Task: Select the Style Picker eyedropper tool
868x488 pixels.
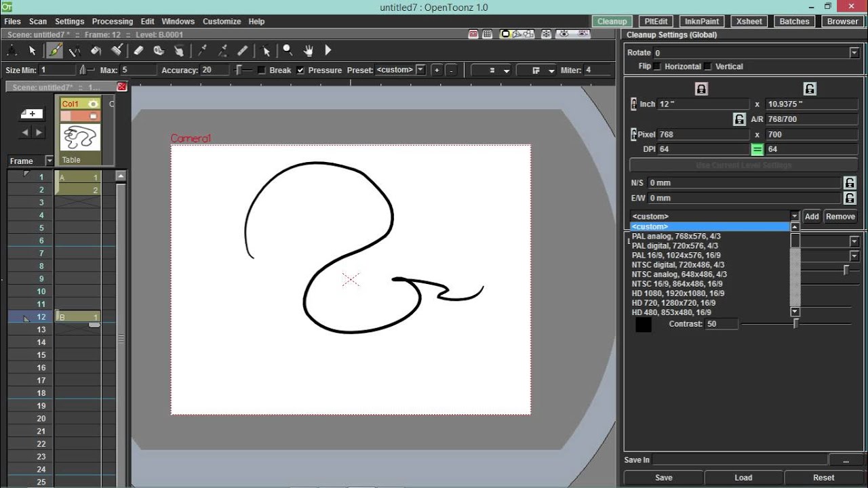Action: pos(202,50)
